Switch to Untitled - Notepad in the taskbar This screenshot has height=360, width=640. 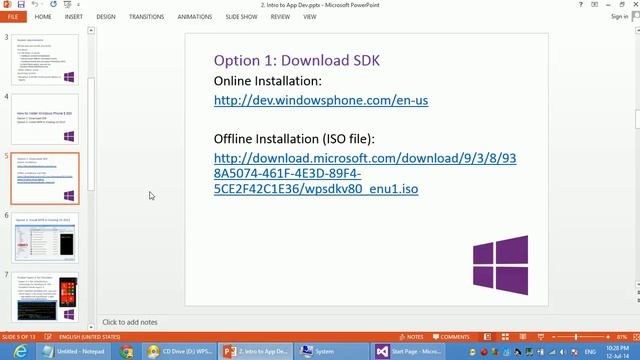point(73,351)
